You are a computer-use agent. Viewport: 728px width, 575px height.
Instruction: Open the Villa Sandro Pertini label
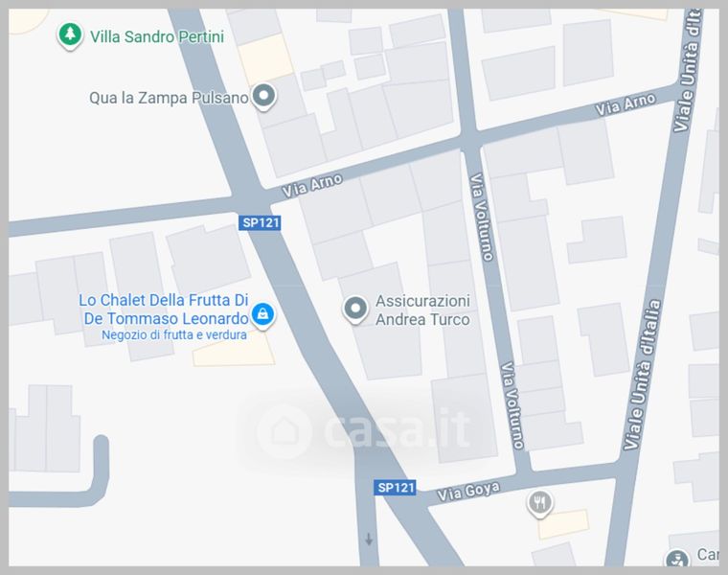click(x=157, y=36)
